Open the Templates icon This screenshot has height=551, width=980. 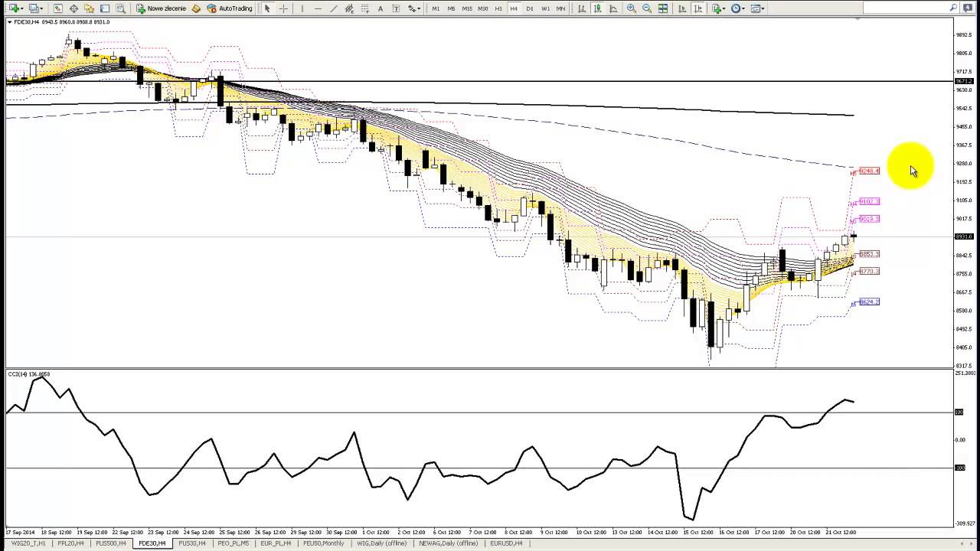pyautogui.click(x=756, y=8)
